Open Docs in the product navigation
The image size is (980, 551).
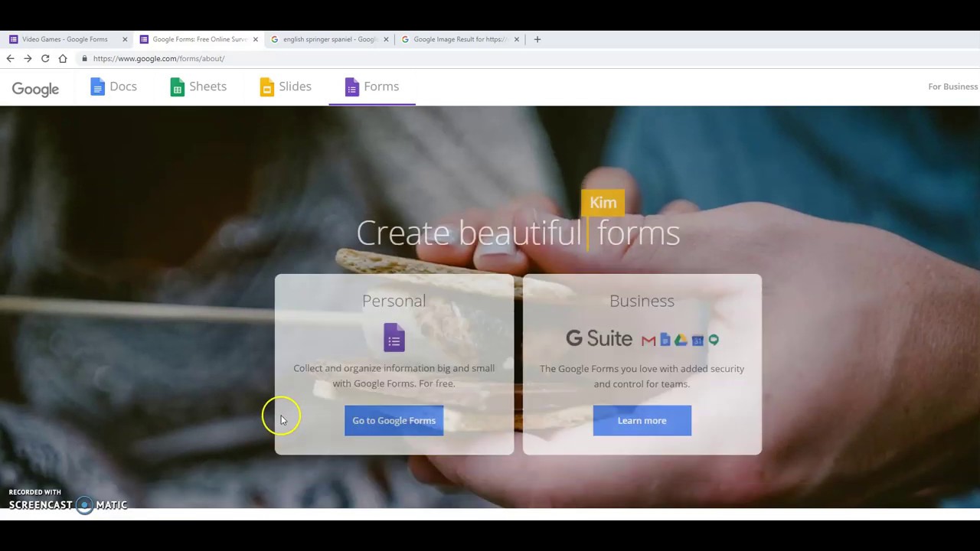113,86
